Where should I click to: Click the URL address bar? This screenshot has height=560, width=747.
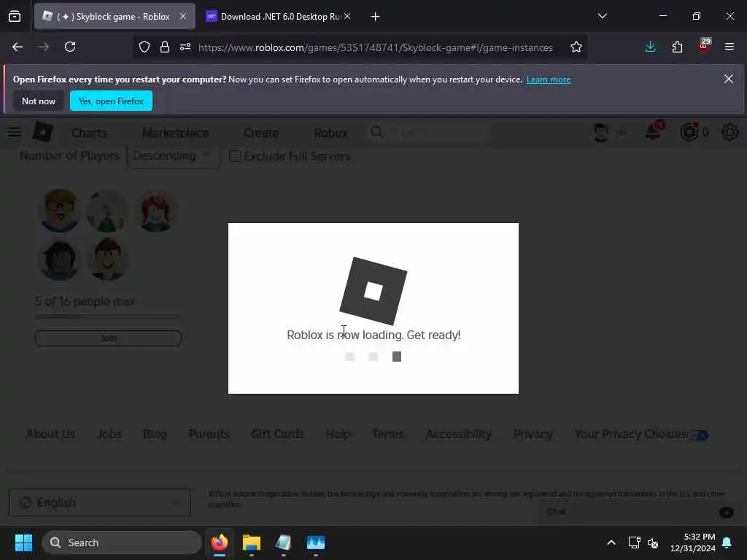[376, 47]
